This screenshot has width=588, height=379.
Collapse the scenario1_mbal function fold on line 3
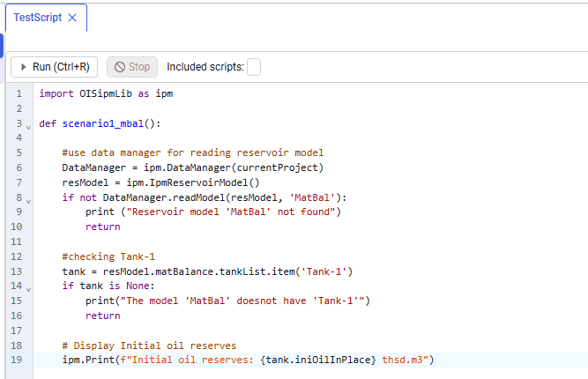point(28,128)
